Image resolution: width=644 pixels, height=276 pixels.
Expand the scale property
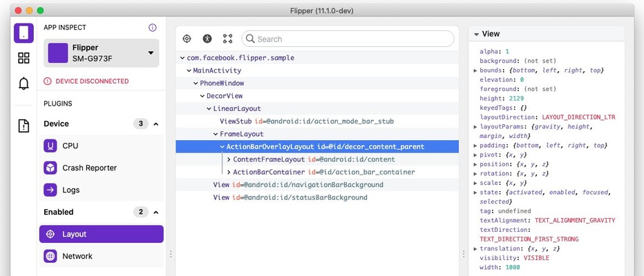tap(475, 184)
